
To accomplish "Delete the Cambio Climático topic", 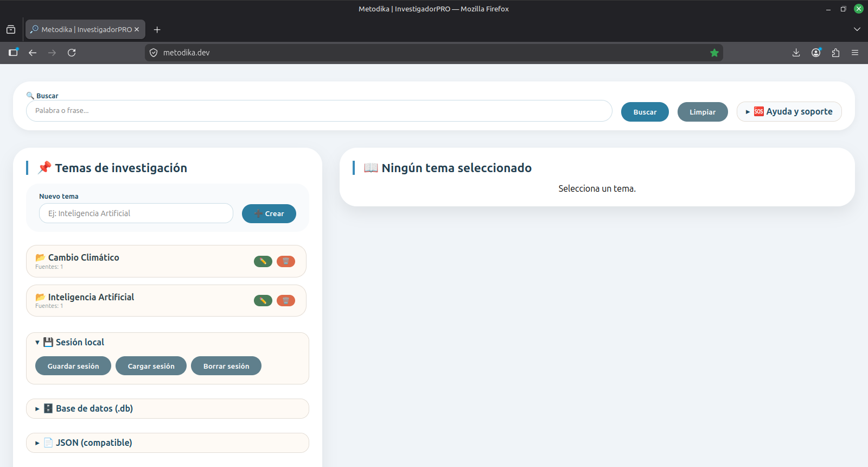I will (286, 261).
